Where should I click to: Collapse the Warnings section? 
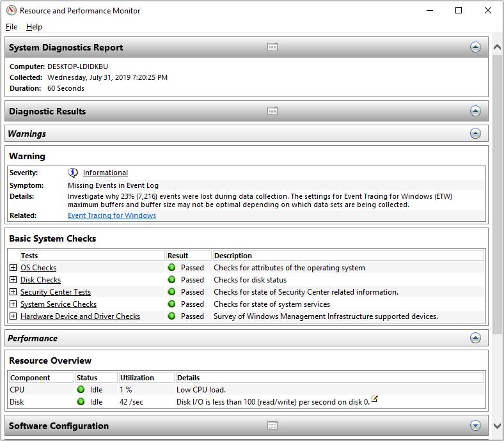click(x=475, y=134)
